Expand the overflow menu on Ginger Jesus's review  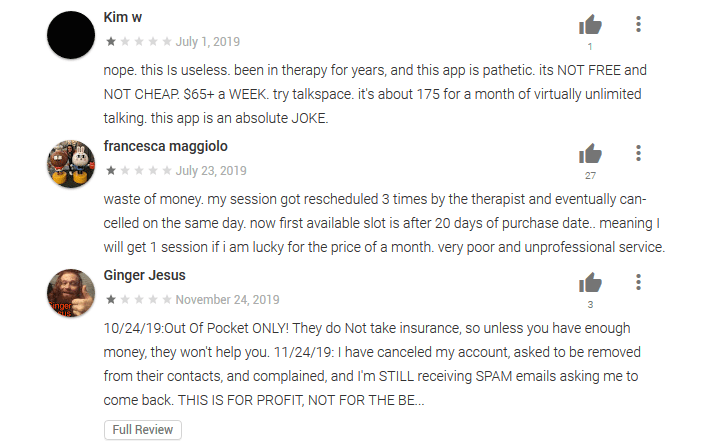[639, 283]
